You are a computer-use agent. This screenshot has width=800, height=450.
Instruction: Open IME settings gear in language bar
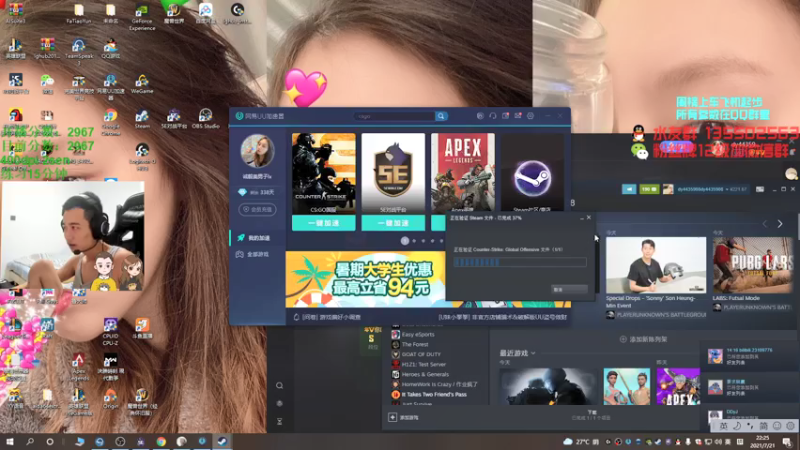790,426
